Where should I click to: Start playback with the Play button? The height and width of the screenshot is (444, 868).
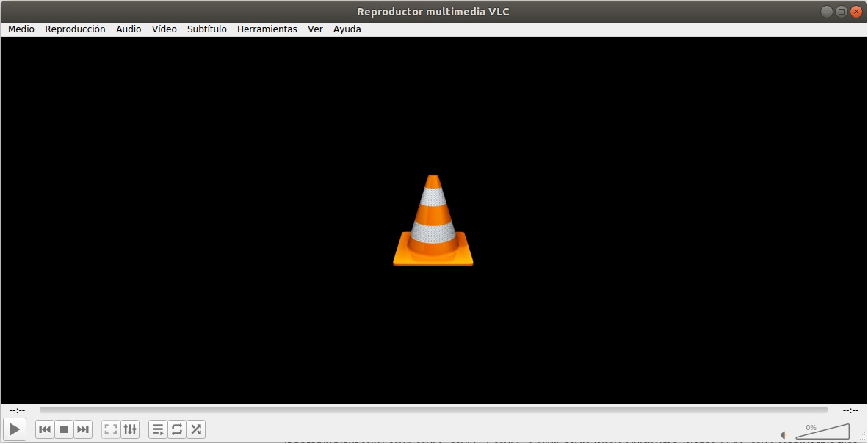pyautogui.click(x=15, y=429)
